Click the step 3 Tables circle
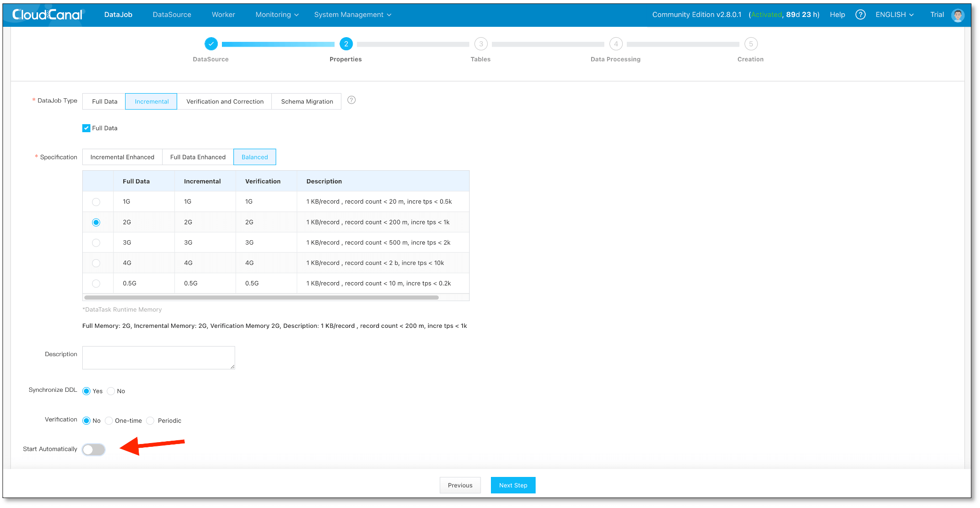980x508 pixels. (x=481, y=44)
